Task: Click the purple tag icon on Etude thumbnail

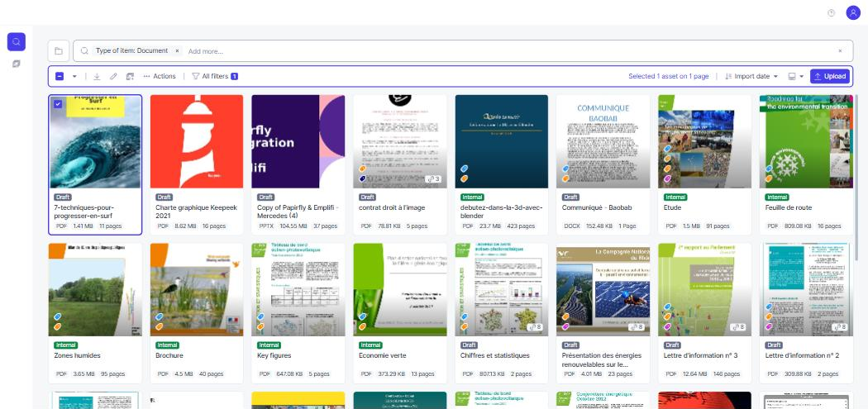Action: tap(667, 178)
